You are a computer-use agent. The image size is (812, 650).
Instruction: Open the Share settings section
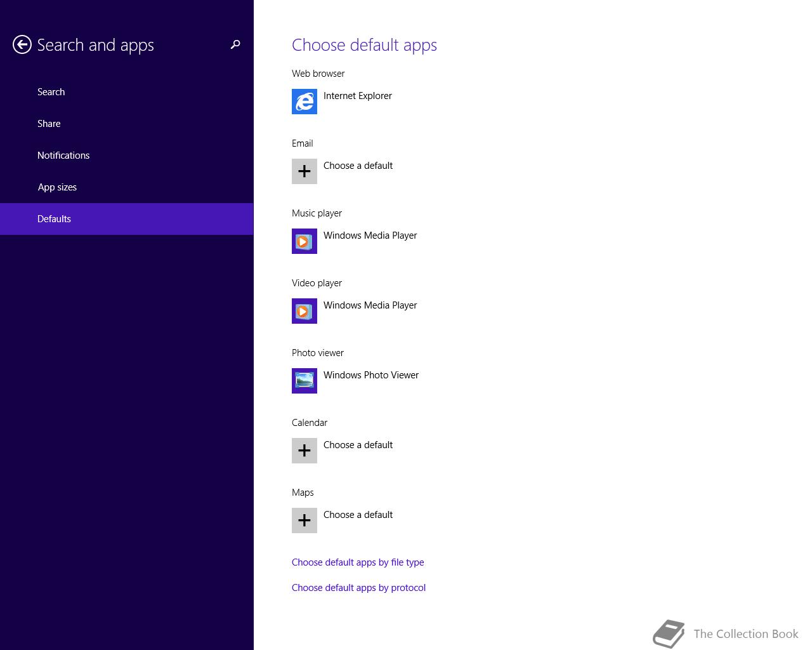[127, 124]
